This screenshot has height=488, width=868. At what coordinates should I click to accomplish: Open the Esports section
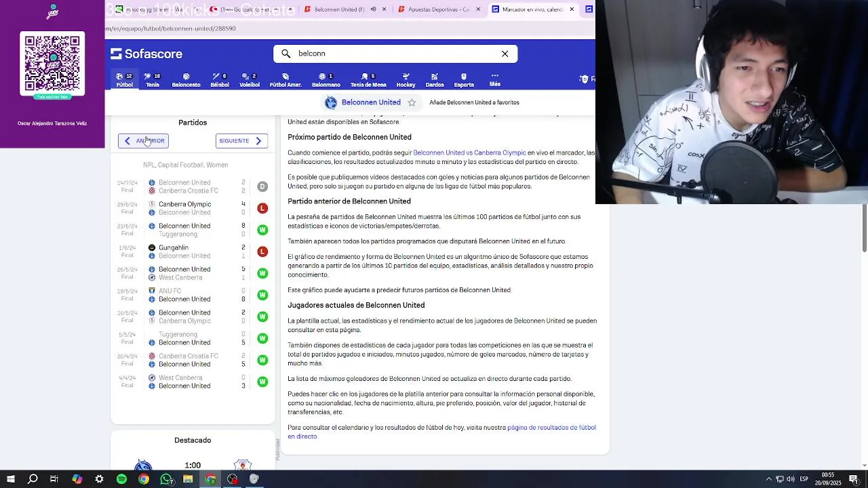point(464,80)
